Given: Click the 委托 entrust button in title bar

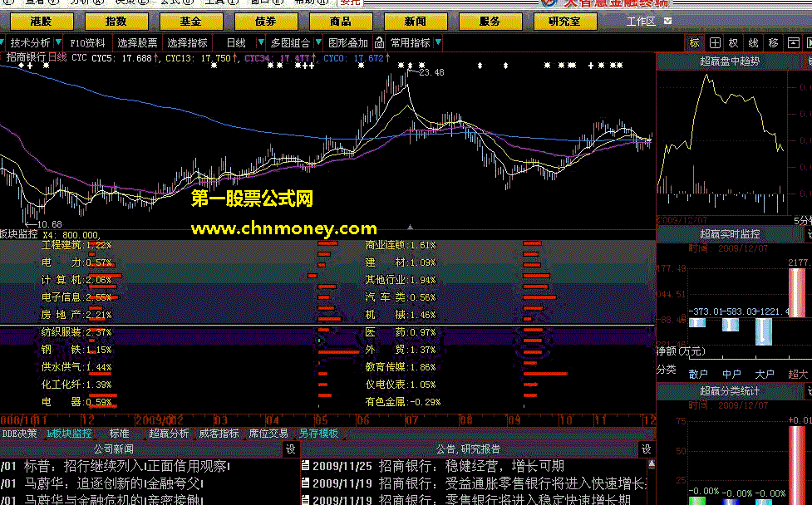Looking at the screenshot, I should coord(350,2).
